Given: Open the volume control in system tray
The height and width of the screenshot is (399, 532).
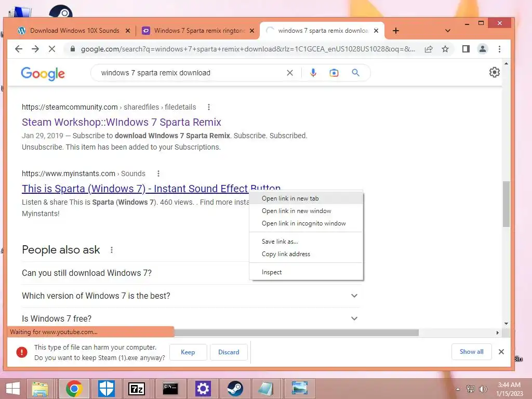Looking at the screenshot, I should coord(483,389).
